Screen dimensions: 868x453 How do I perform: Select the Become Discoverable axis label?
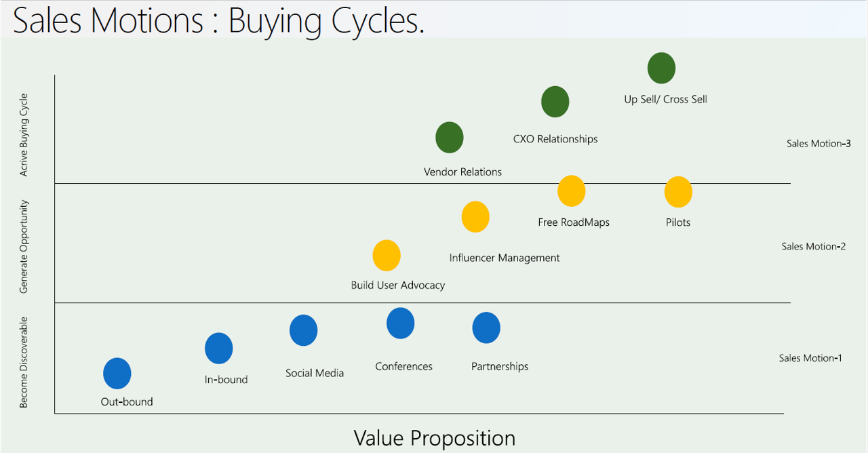click(24, 363)
